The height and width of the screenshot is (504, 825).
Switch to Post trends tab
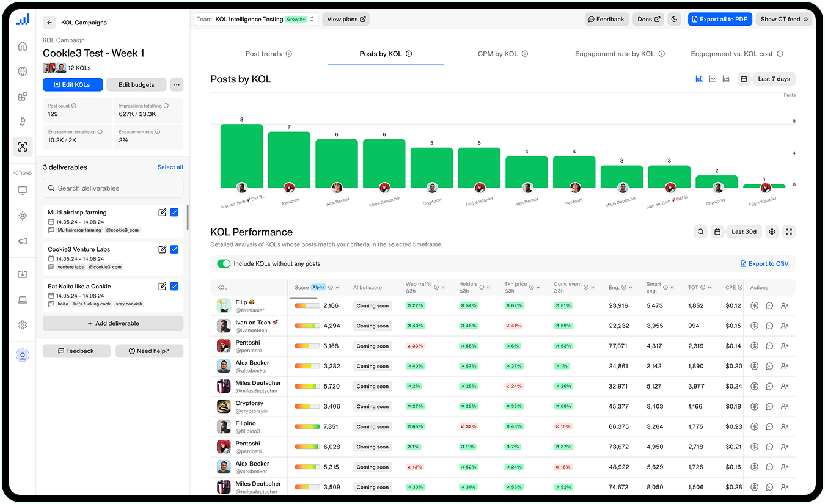coord(269,54)
